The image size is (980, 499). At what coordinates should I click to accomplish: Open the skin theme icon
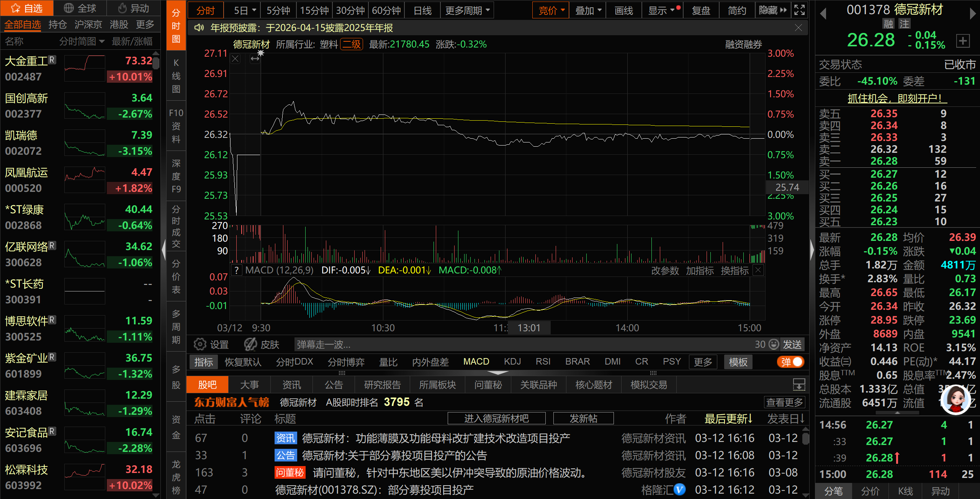point(250,344)
